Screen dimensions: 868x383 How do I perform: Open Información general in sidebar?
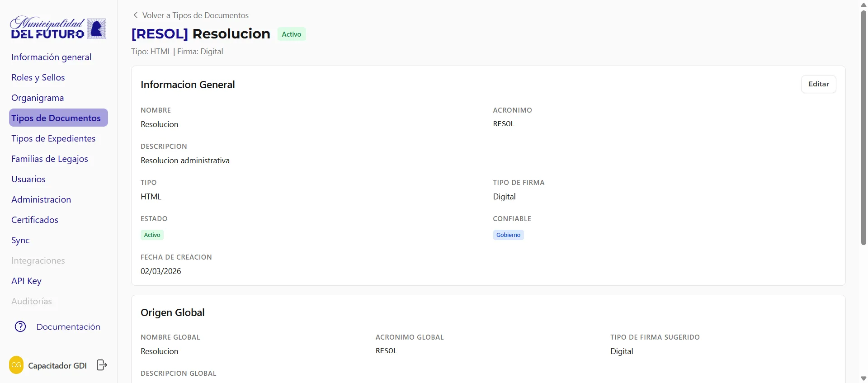coord(52,57)
